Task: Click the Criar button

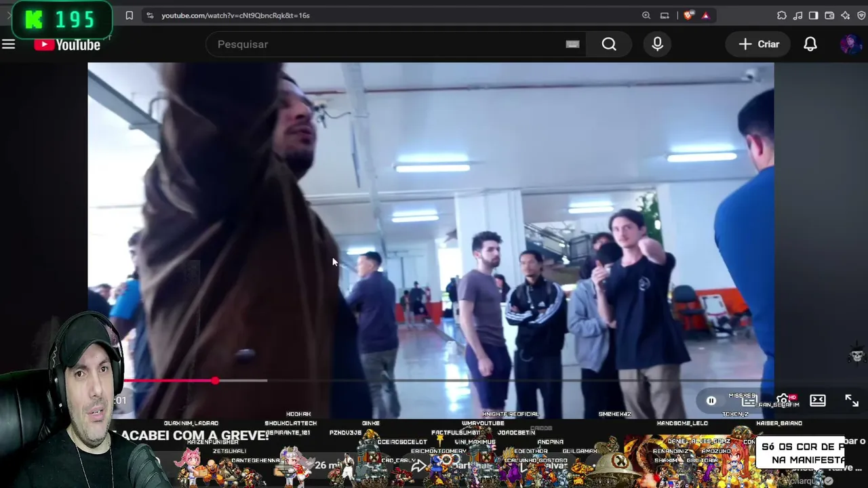Action: (759, 44)
